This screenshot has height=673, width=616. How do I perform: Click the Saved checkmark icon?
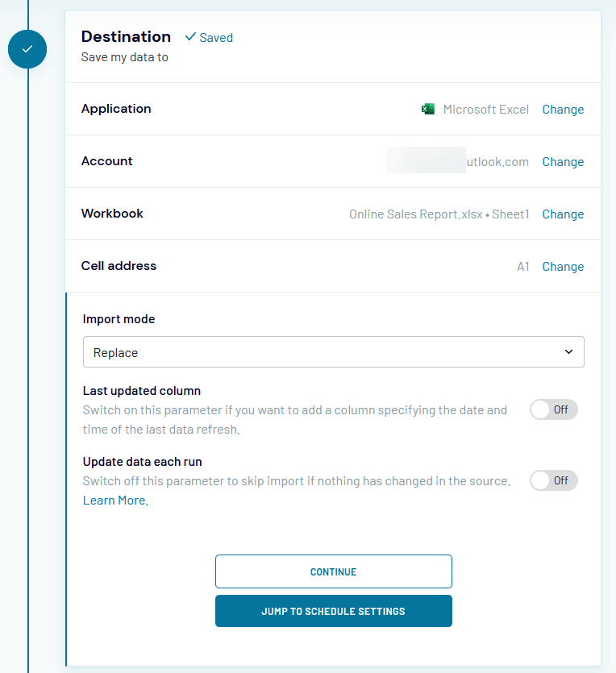[x=190, y=37]
